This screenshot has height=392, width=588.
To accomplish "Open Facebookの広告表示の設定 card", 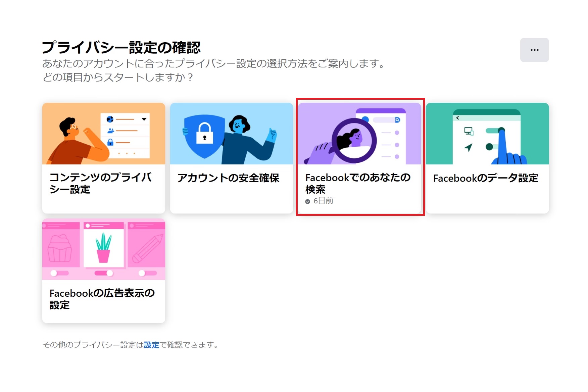I will (x=104, y=271).
